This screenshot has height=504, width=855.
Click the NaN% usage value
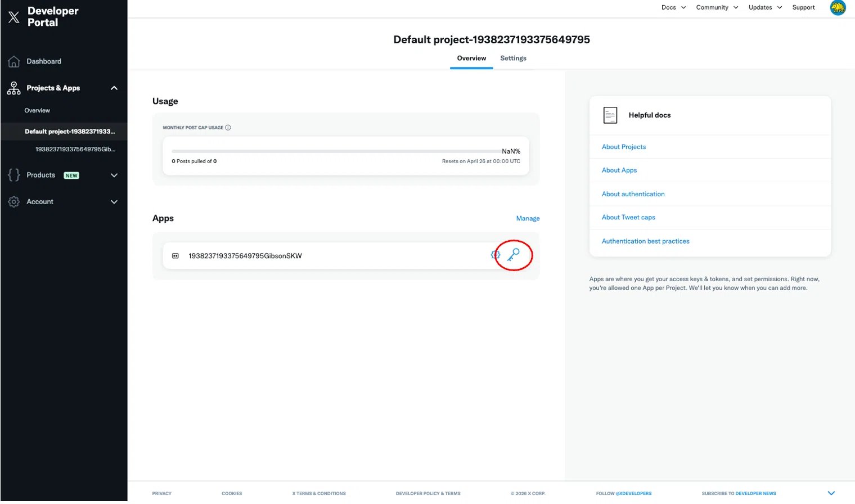[511, 151]
